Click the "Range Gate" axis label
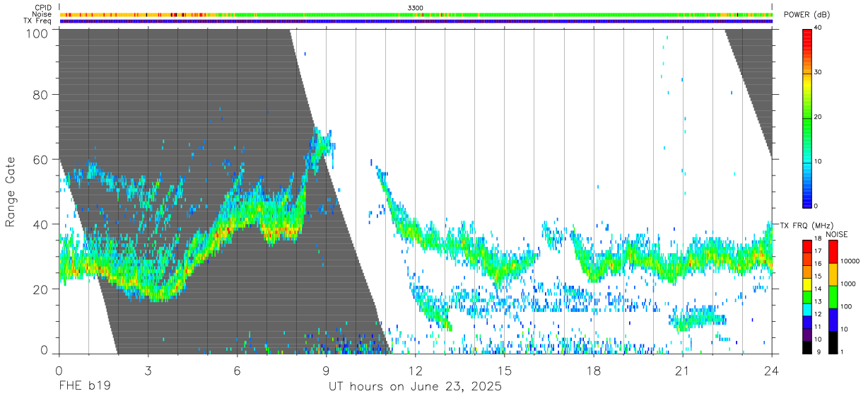 pos(11,192)
